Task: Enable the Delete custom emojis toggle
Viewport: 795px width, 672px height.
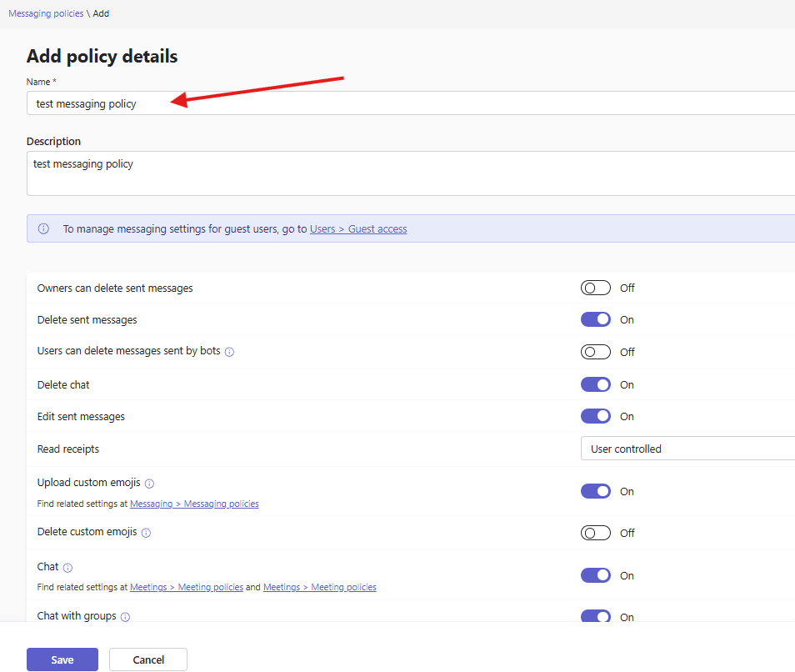Action: [x=596, y=533]
